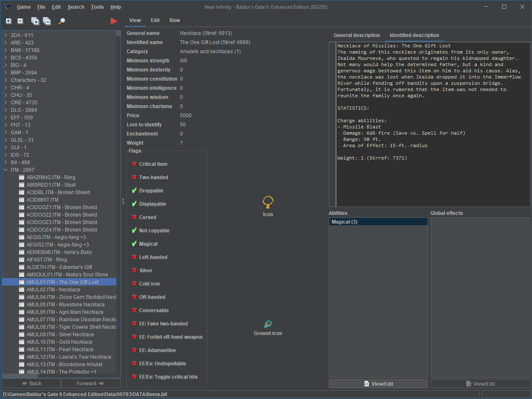Click the Back navigation button

(x=32, y=384)
